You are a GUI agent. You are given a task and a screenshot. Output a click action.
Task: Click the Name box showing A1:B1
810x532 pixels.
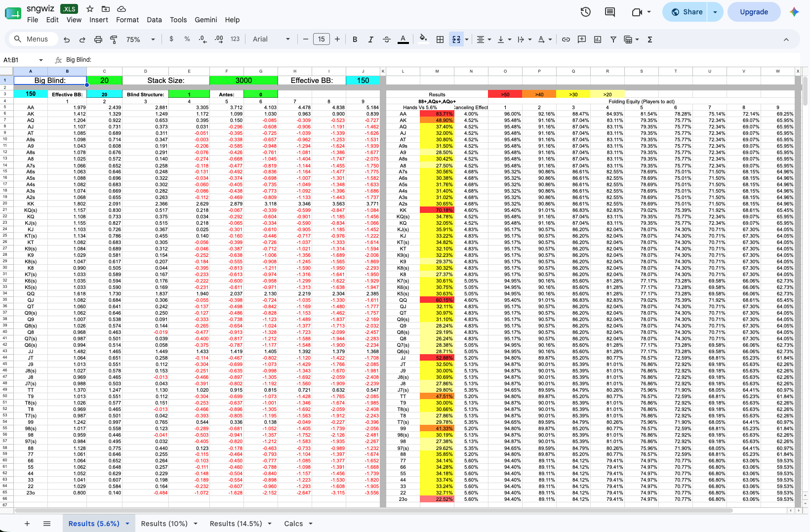coord(23,60)
